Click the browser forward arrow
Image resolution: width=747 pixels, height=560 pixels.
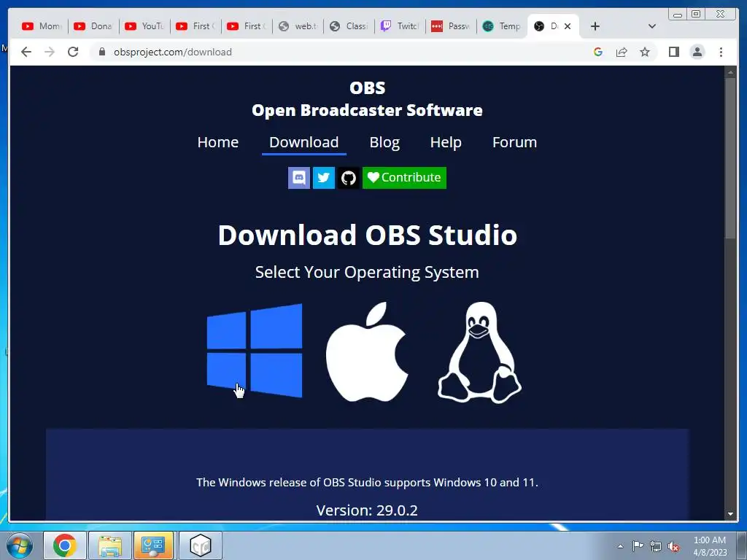pyautogui.click(x=50, y=52)
